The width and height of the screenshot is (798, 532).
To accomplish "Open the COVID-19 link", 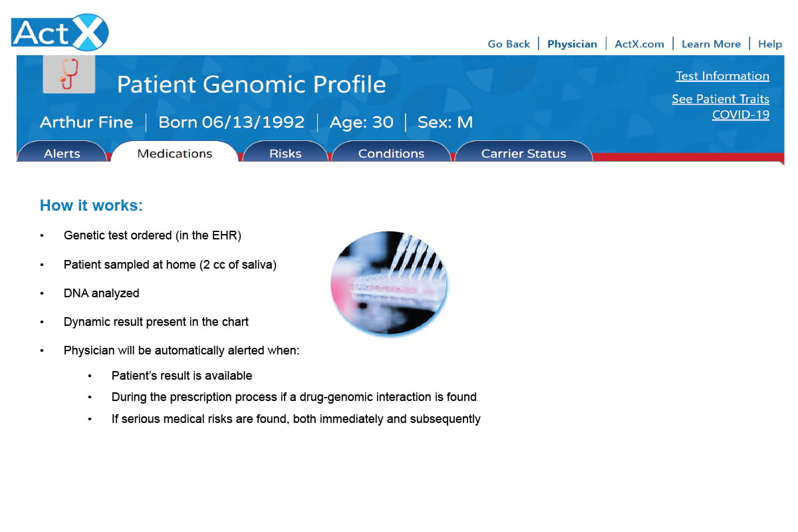I will pos(741,114).
